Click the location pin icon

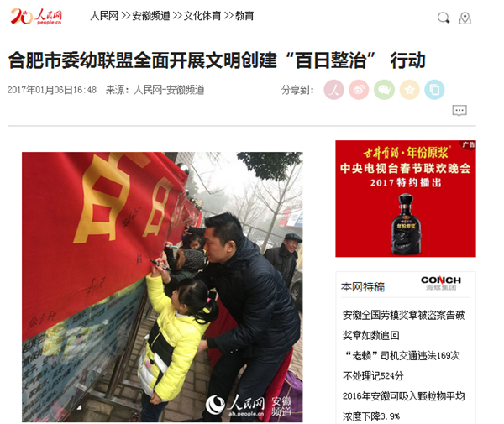click(465, 18)
